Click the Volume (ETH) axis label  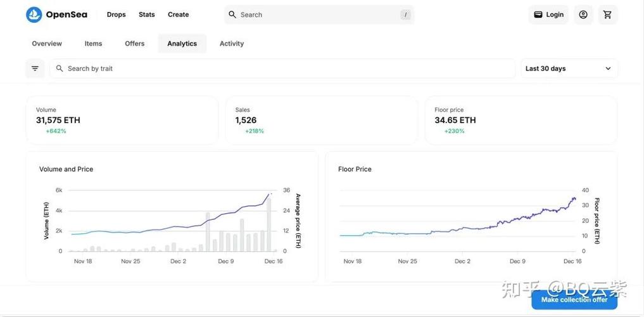(46, 221)
